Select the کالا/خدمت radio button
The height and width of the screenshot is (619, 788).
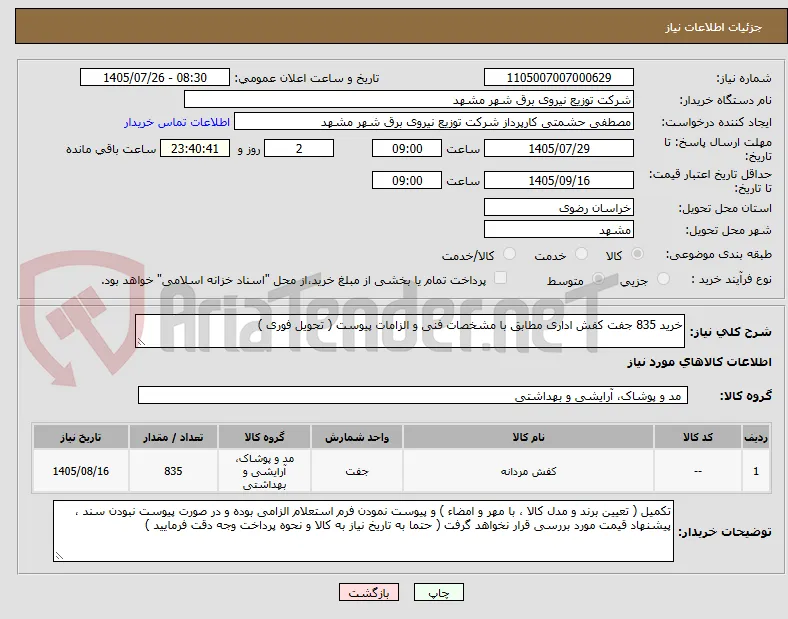click(x=510, y=254)
